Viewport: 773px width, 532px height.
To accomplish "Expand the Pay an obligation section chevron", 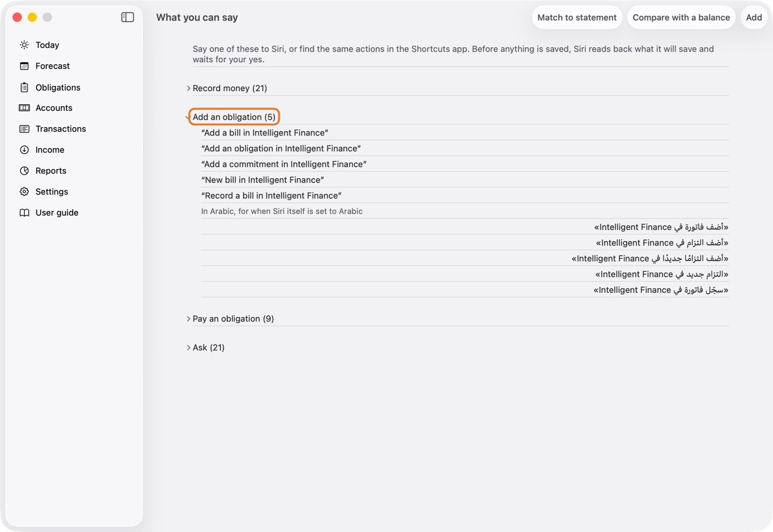I will click(188, 319).
